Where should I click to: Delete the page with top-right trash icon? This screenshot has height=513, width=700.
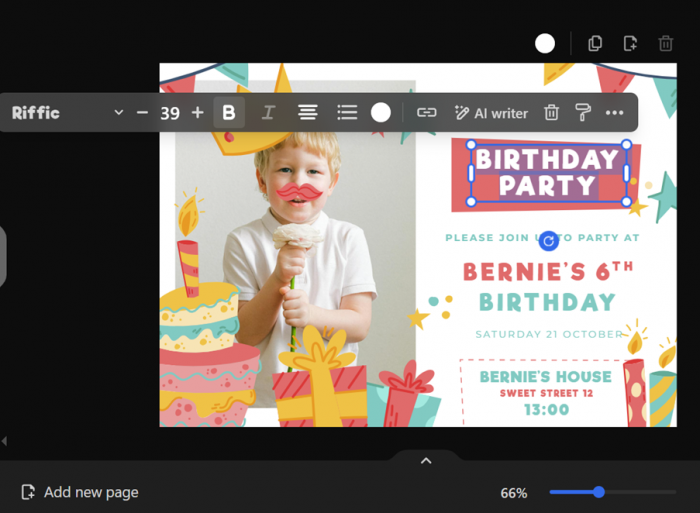tap(665, 43)
